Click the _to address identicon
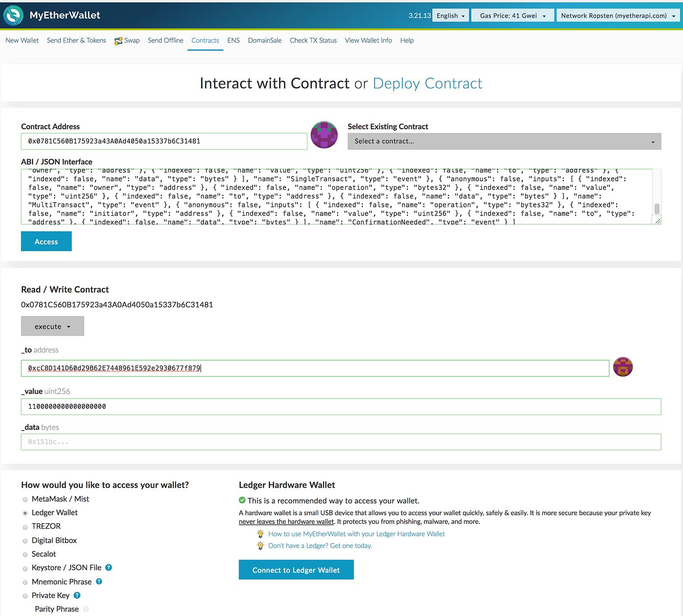This screenshot has height=616, width=683. (623, 367)
